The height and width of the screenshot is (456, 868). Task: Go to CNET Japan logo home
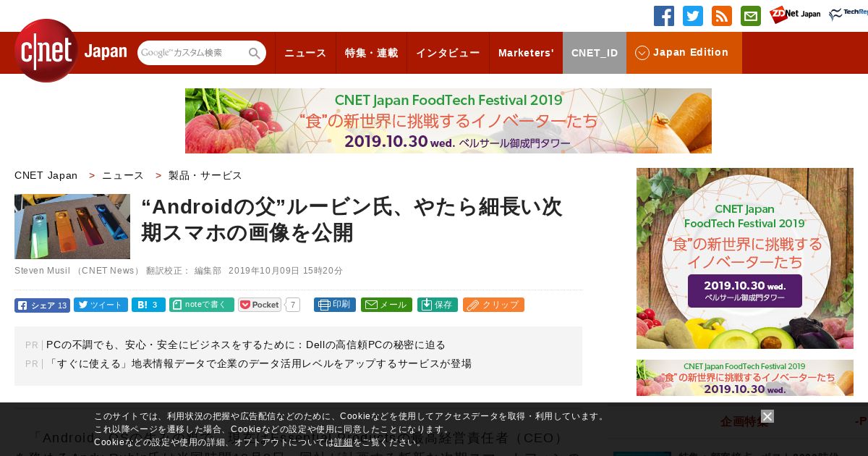click(x=70, y=51)
